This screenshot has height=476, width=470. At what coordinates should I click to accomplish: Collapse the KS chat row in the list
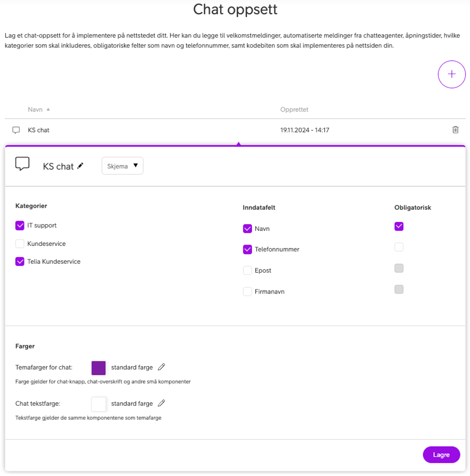[x=39, y=130]
